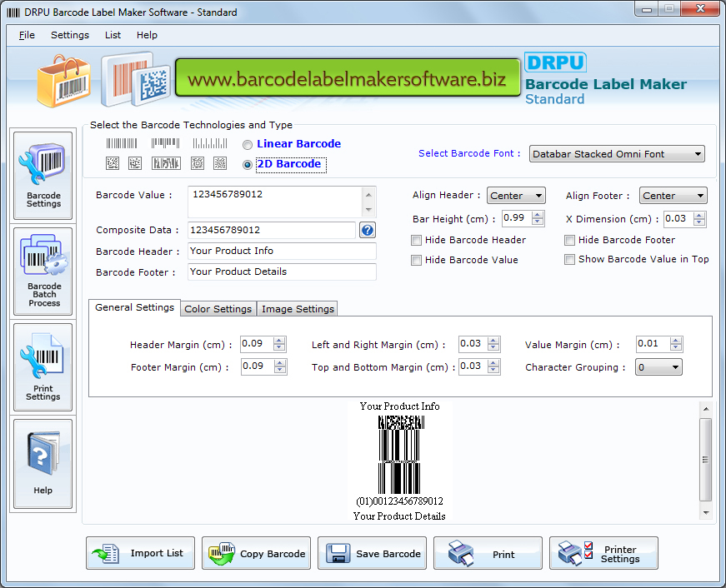The height and width of the screenshot is (588, 726).
Task: Click the fourth 2D barcode sample icon
Action: pyautogui.click(x=198, y=163)
